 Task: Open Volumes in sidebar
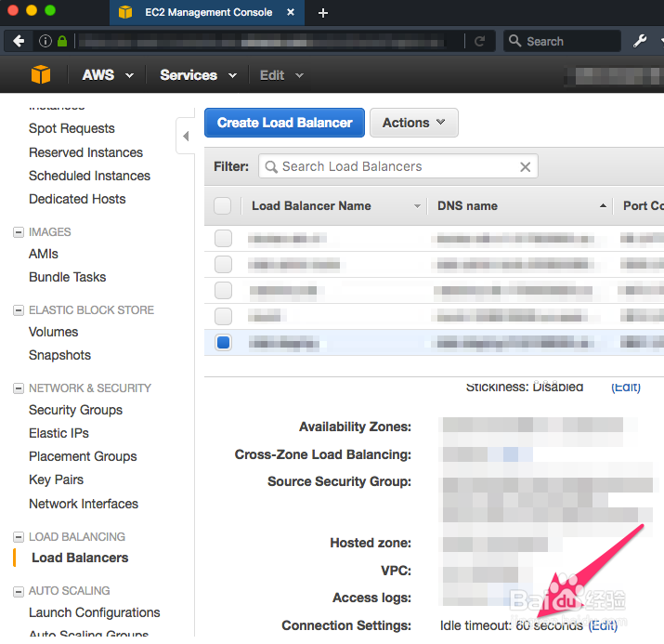click(53, 332)
